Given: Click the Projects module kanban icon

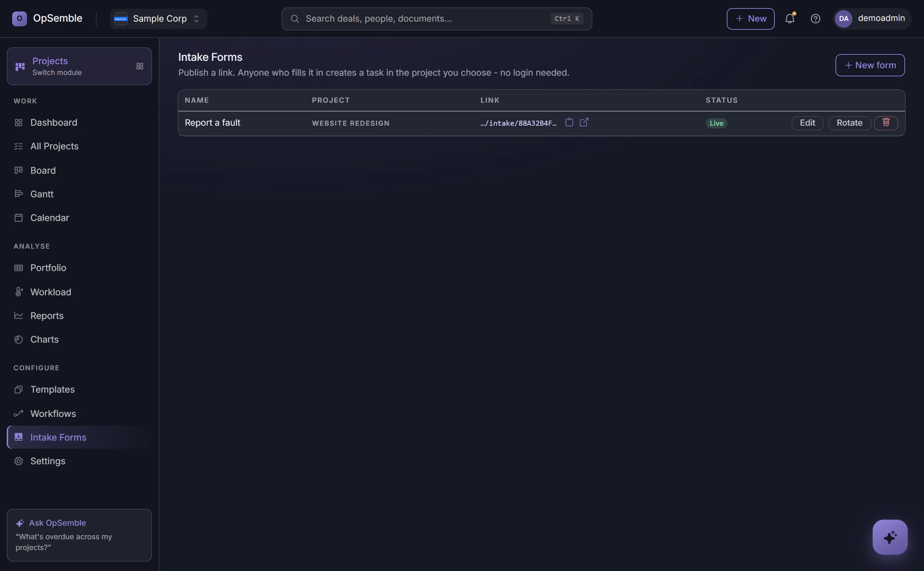Looking at the screenshot, I should click(20, 67).
